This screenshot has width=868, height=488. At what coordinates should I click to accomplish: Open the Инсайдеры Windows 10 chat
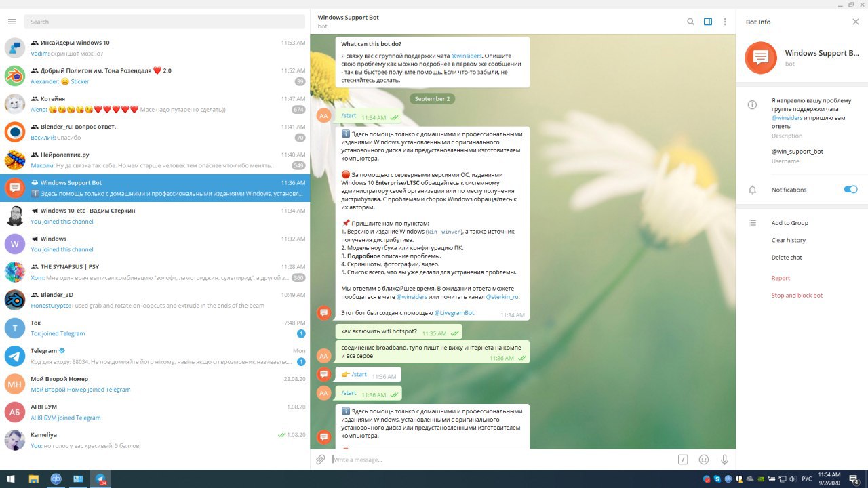pyautogui.click(x=155, y=48)
